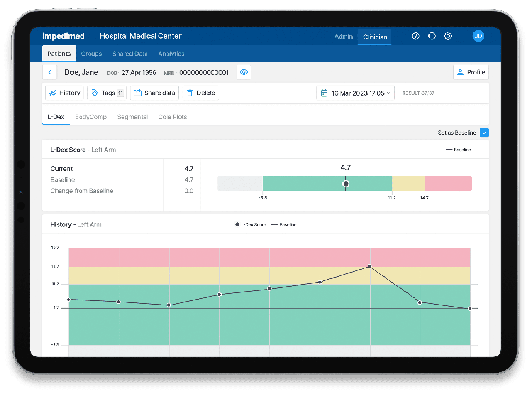Open the Tags button
Viewport: 532px width, 398px height.
point(107,93)
